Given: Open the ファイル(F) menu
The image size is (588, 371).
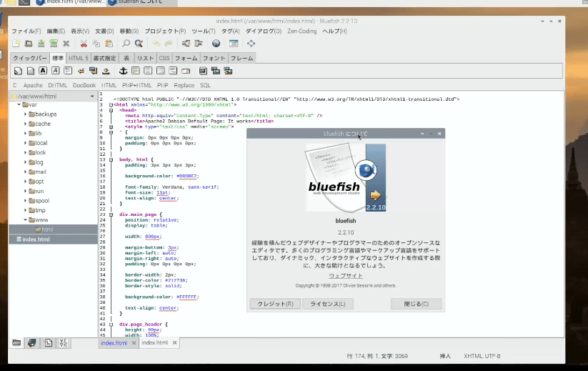Looking at the screenshot, I should [26, 31].
